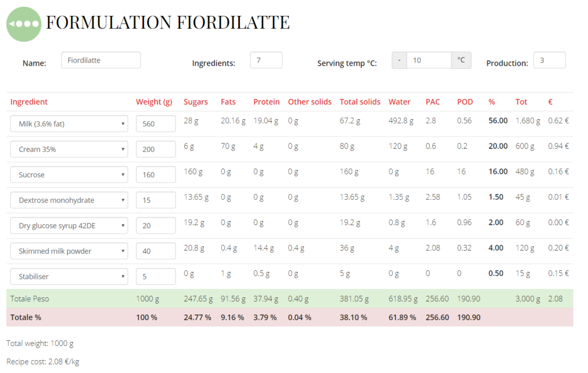Click the Fats column header
Image resolution: width=588 pixels, height=373 pixels.
tap(228, 102)
